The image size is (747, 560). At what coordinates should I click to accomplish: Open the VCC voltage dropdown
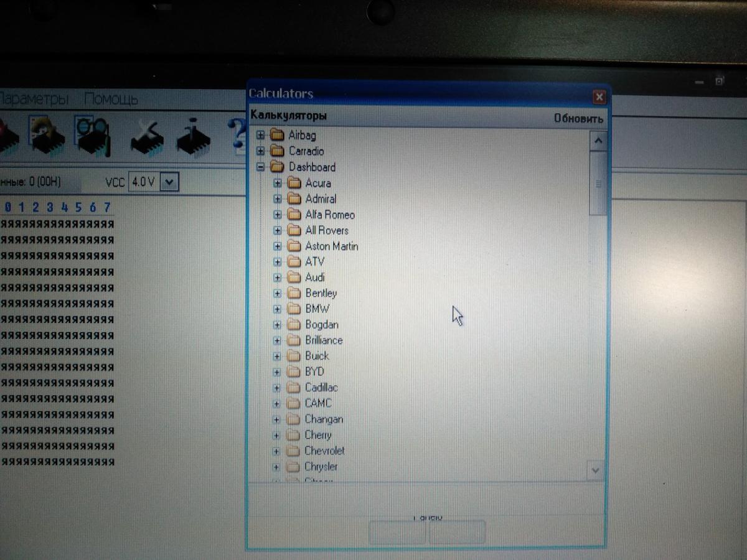tap(170, 182)
